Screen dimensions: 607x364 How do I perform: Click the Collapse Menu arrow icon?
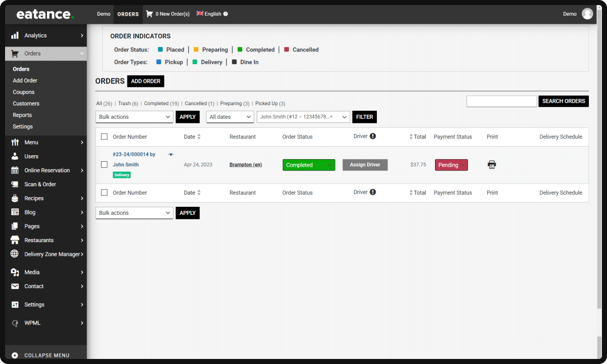click(15, 355)
